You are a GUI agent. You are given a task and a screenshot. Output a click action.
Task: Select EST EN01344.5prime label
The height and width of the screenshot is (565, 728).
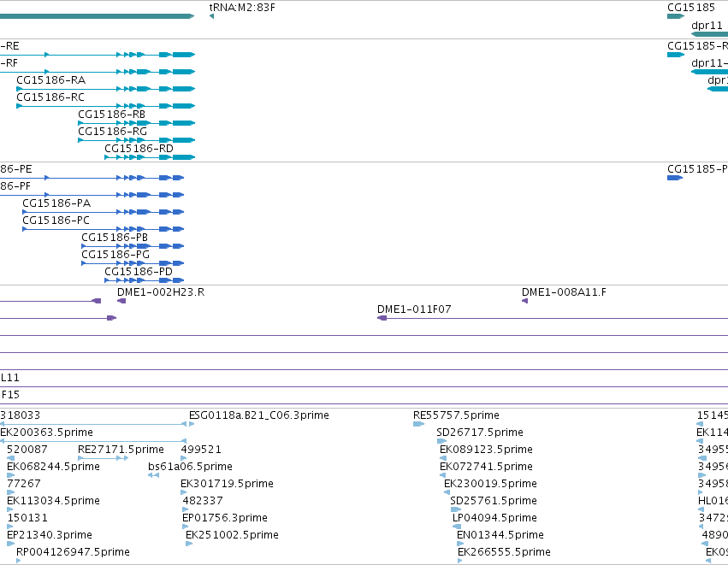coord(500,535)
